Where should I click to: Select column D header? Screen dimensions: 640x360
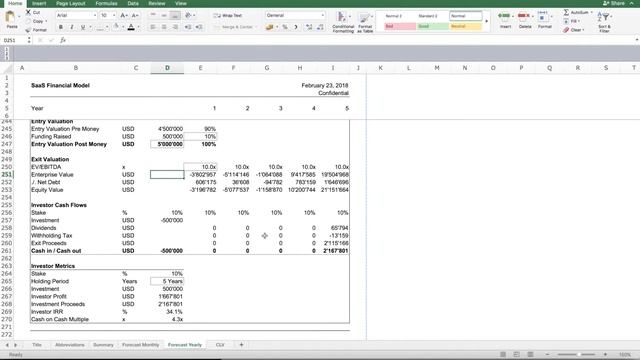167,68
